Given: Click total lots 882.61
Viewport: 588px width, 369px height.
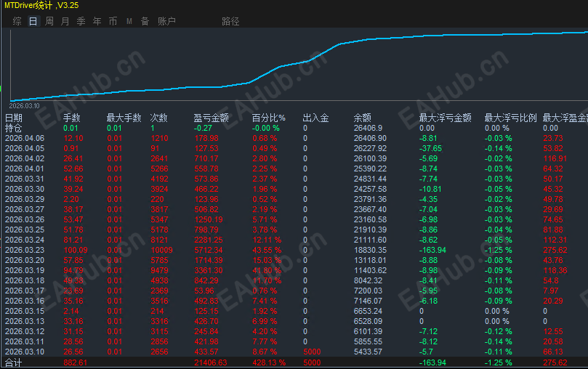Looking at the screenshot, I should point(76,362).
